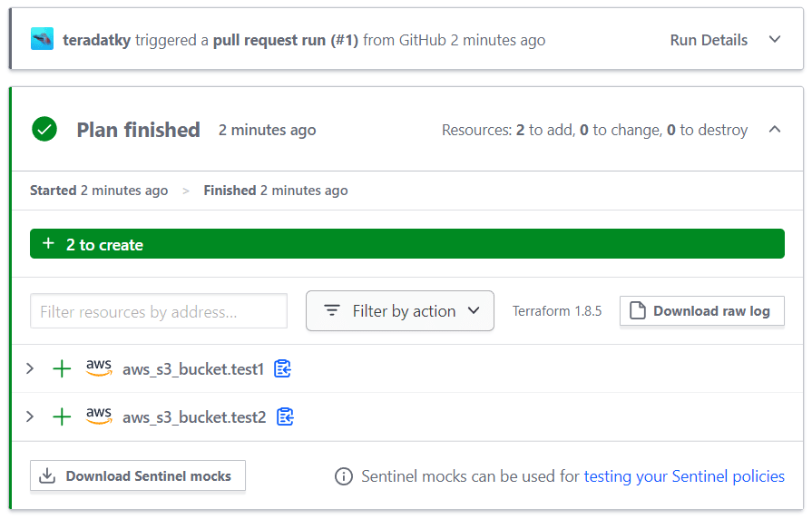
Task: Click the aws_s3_bucket.test1 resource name
Action: tap(193, 369)
